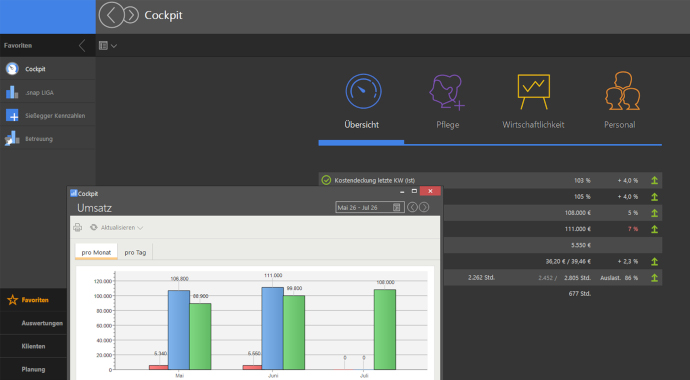Click the green Juli bar labeled 108.000

(385, 329)
